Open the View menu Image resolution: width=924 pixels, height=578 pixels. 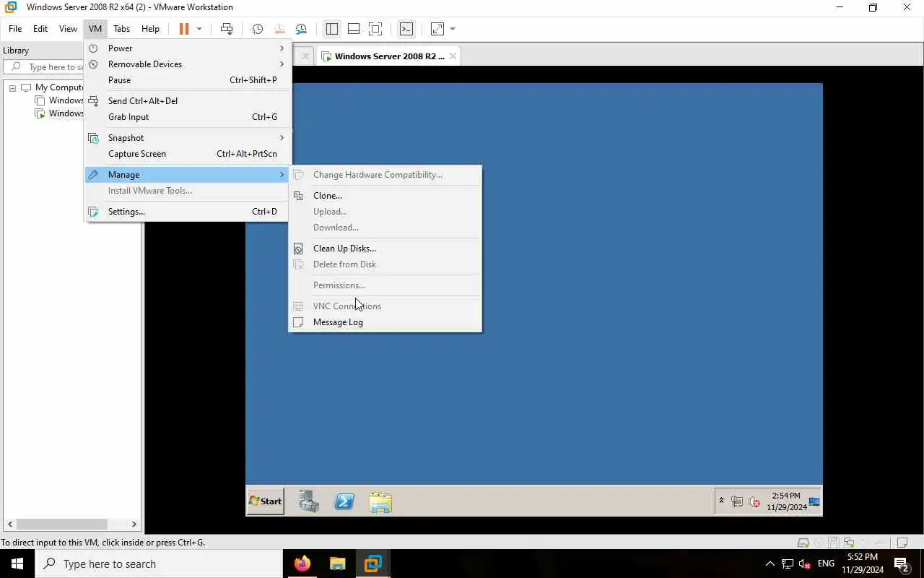(68, 29)
